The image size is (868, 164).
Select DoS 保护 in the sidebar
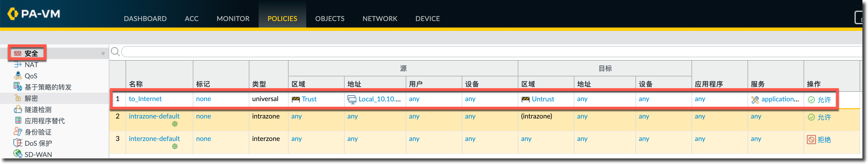(x=38, y=143)
